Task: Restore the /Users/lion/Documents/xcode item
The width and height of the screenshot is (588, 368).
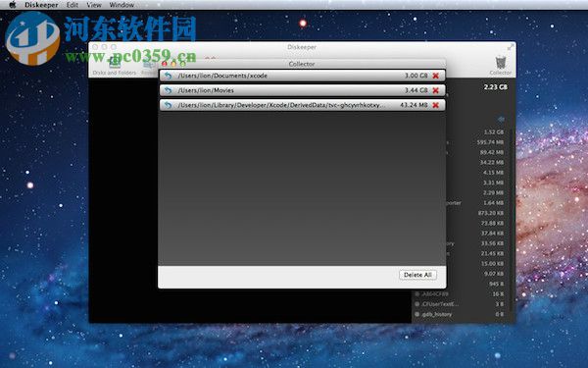Action: (168, 76)
